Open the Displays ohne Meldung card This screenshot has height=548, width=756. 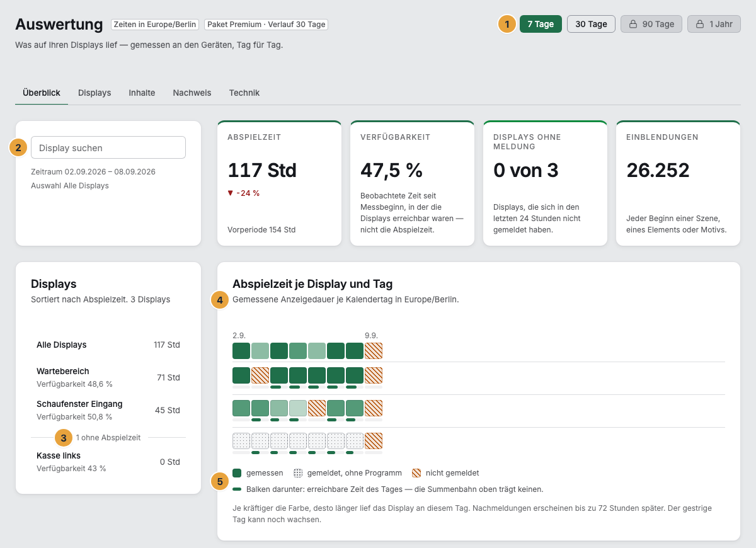coord(545,183)
